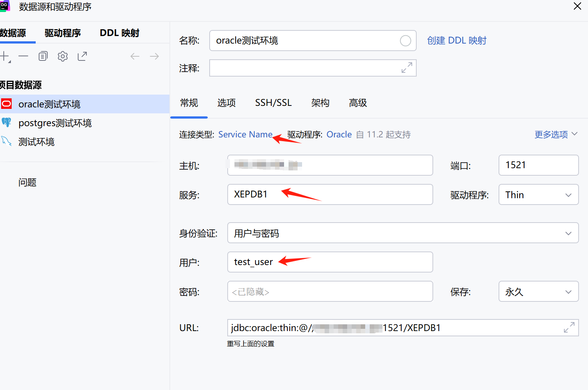Click the 注释 comment input field

(x=313, y=68)
